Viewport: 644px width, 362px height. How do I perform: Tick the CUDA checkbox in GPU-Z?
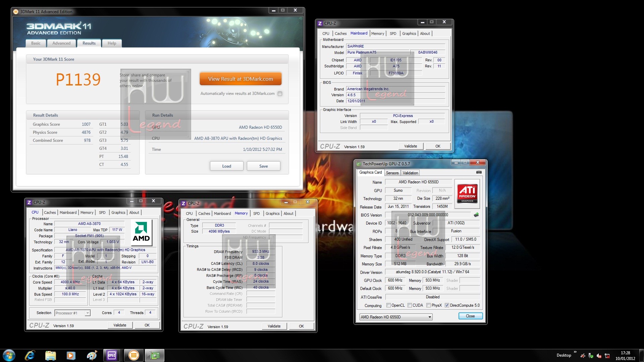click(410, 305)
